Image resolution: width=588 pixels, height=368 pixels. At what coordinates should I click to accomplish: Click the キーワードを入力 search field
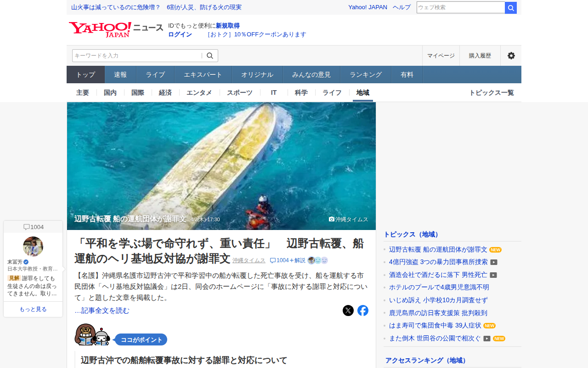tap(137, 56)
